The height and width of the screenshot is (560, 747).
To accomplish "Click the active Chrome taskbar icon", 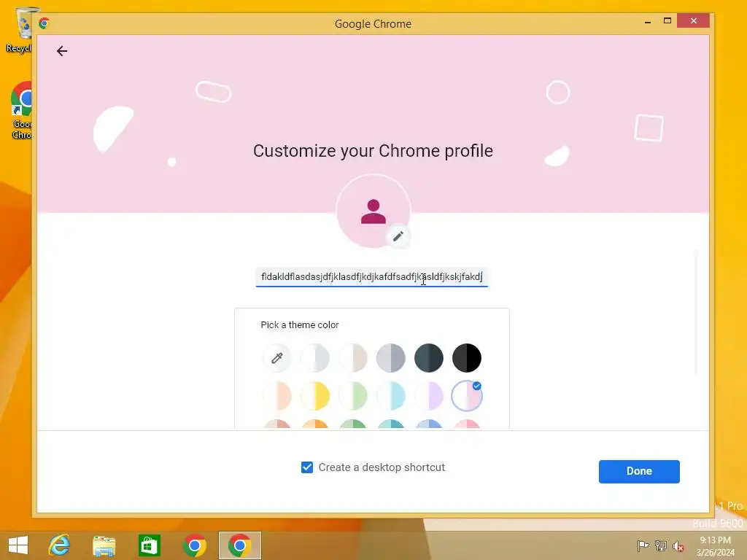I will click(x=239, y=545).
